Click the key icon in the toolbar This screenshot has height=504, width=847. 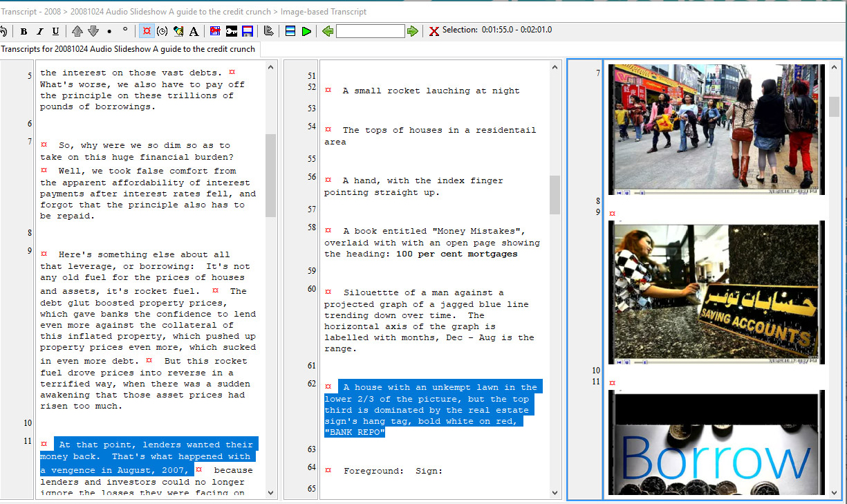coord(232,31)
